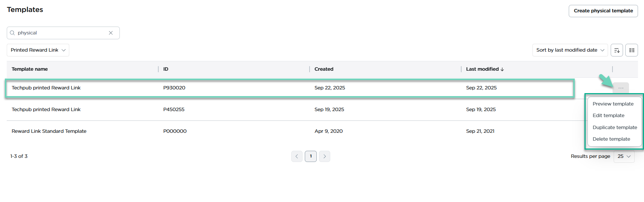Viewport: 644px width, 202px height.
Task: Open the three-dot row actions menu
Action: click(621, 88)
